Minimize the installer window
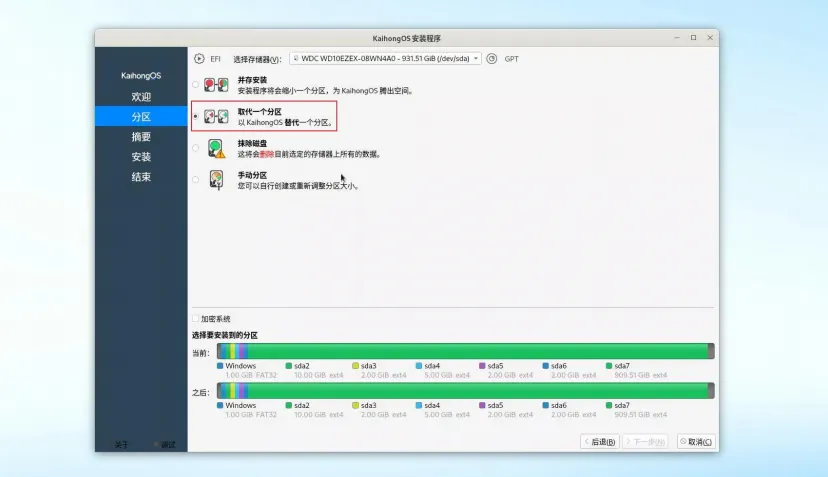This screenshot has height=477, width=828. (676, 38)
